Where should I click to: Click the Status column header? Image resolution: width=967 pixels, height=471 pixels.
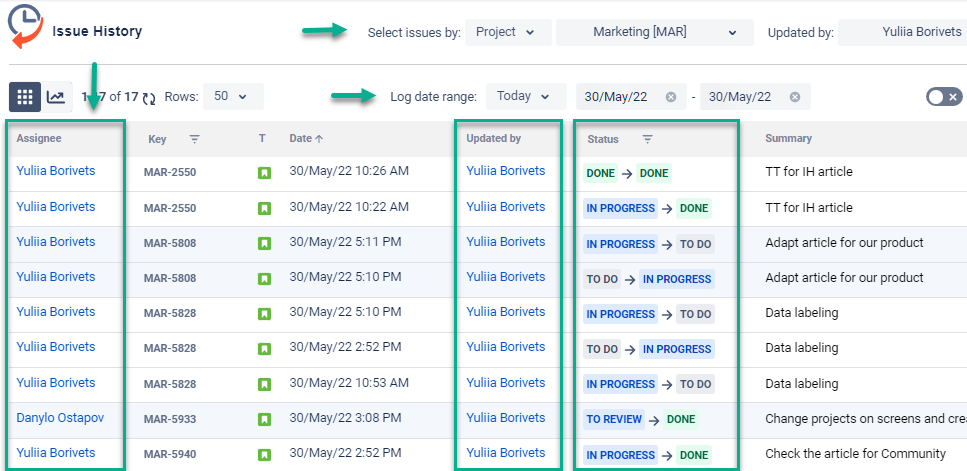tap(603, 139)
